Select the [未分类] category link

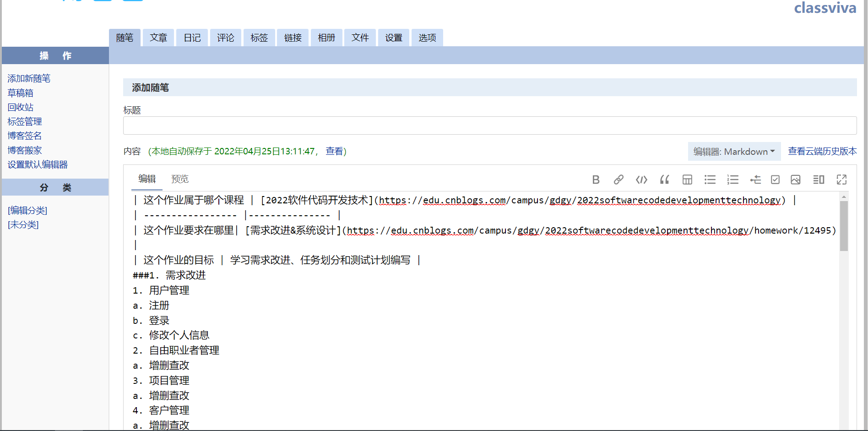click(x=23, y=224)
